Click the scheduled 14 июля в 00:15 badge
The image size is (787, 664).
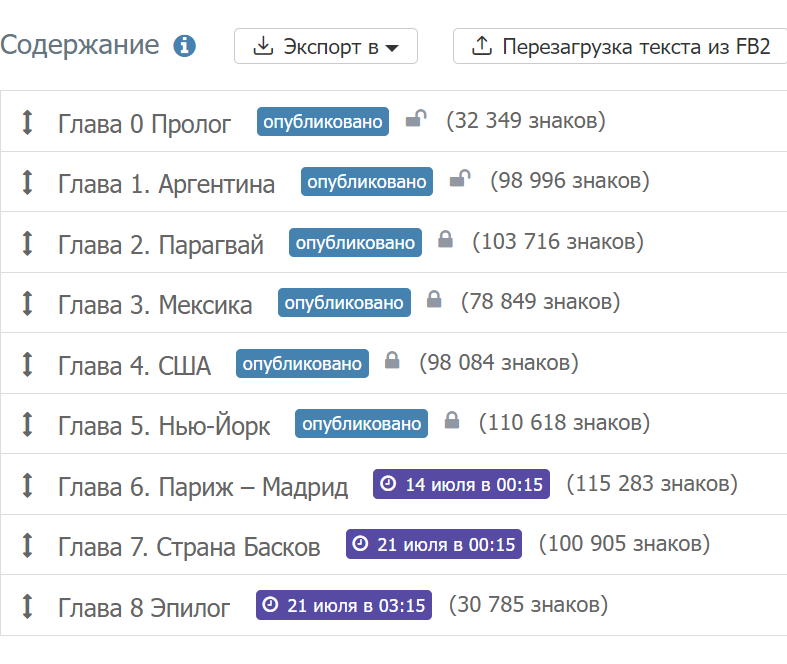pos(461,485)
